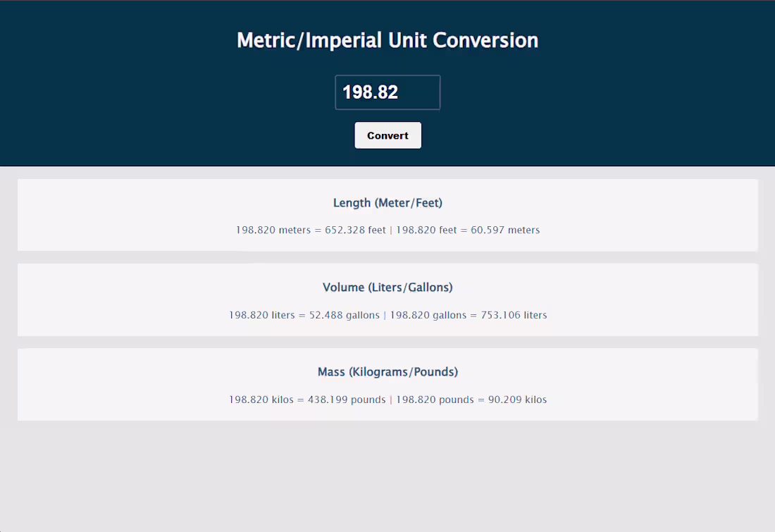The image size is (775, 532).
Task: Click the pounds to kilos conversion result
Action: tap(470, 400)
